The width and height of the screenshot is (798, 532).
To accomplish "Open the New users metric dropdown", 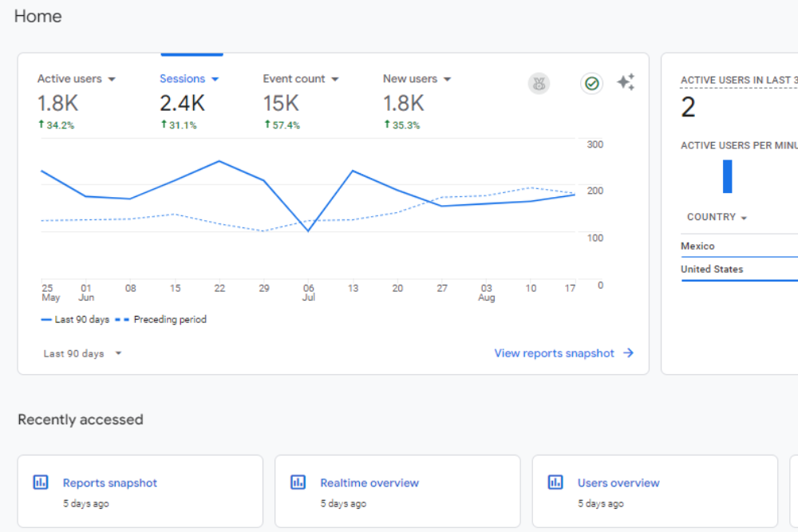I will (448, 79).
